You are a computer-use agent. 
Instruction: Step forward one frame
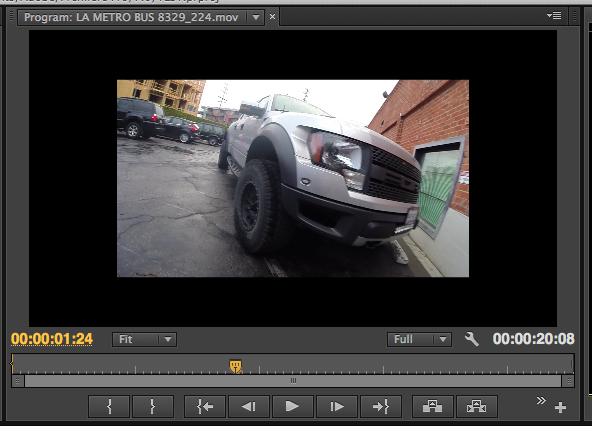tap(337, 406)
